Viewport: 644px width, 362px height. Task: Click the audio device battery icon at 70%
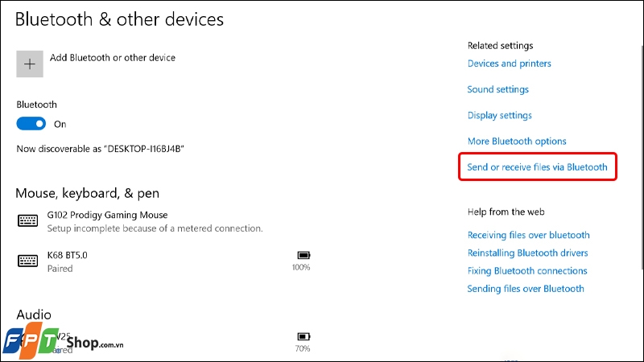point(303,336)
